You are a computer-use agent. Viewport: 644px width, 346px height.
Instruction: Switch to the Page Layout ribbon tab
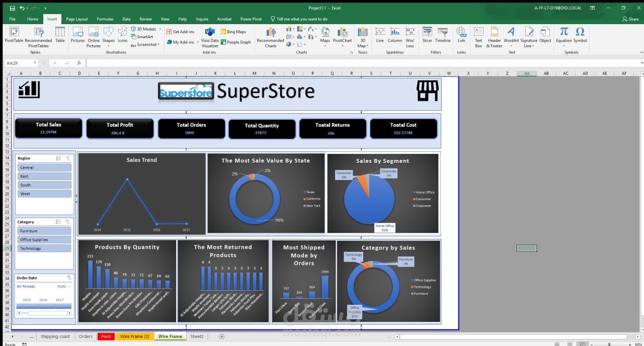77,19
